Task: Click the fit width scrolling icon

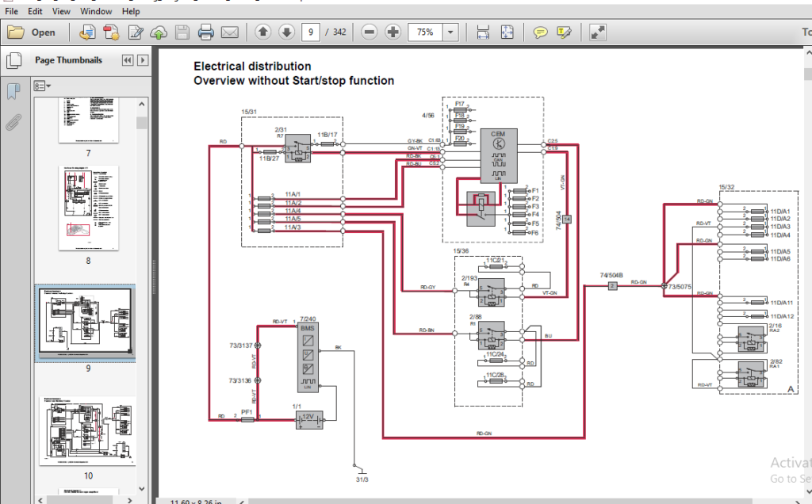Action: pos(483,32)
